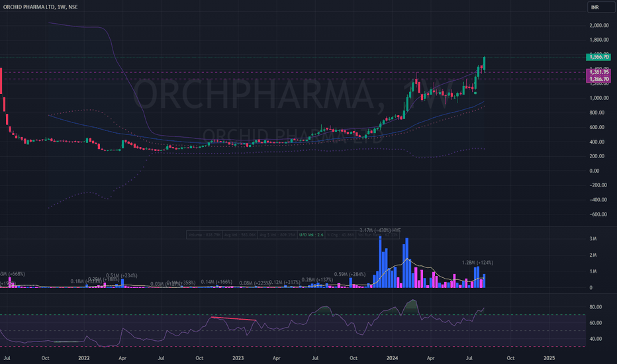This screenshot has height=364, width=617.
Task: Click the 800.00 price scale value
Action: pyautogui.click(x=597, y=113)
